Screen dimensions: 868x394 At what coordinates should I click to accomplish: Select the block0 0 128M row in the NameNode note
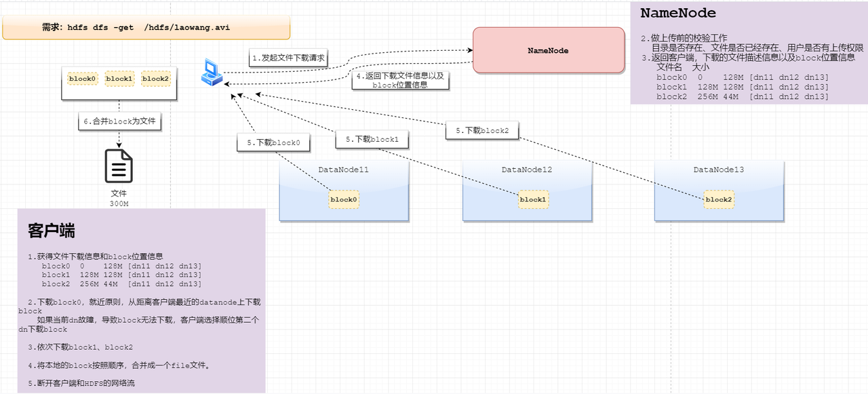[743, 77]
